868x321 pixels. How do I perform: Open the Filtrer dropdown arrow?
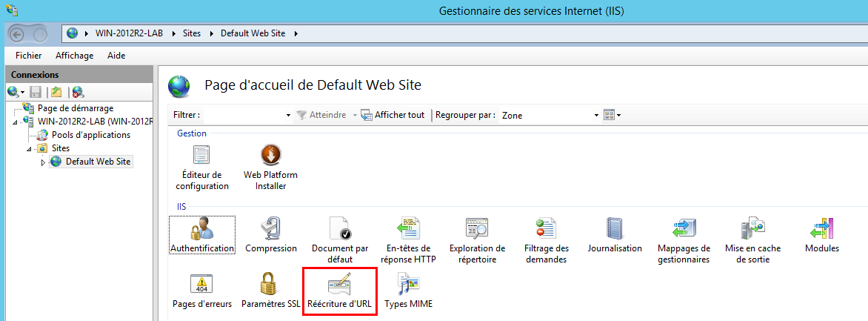288,116
